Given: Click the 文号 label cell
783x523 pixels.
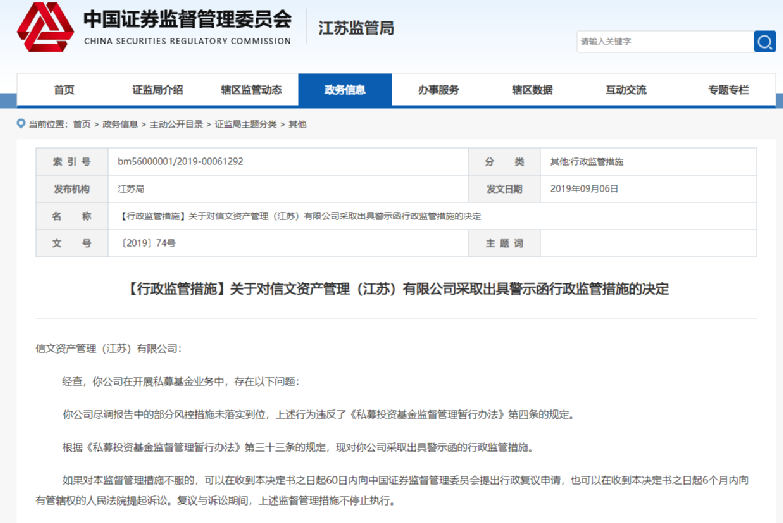Looking at the screenshot, I should 72,243.
